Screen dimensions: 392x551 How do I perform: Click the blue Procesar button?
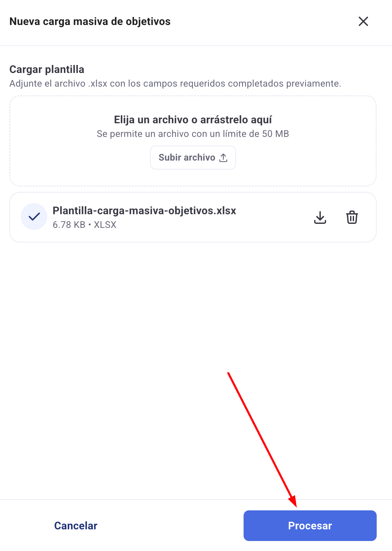(x=310, y=526)
